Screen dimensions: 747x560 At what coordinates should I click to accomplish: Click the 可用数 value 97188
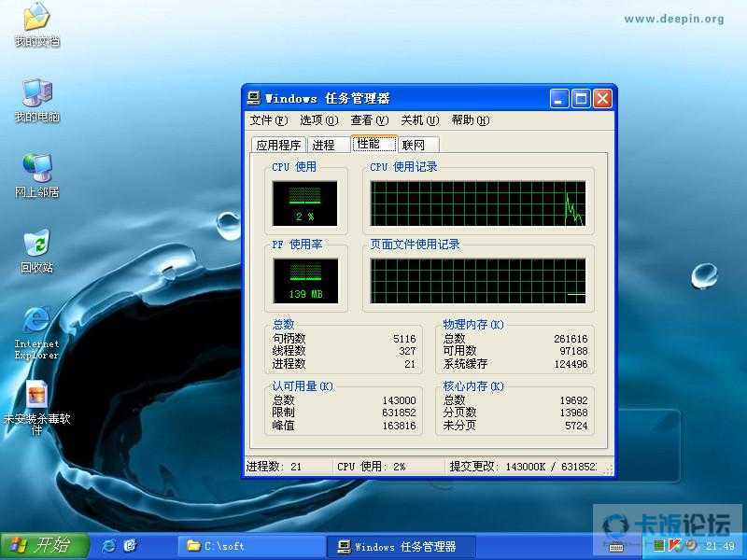coord(573,351)
